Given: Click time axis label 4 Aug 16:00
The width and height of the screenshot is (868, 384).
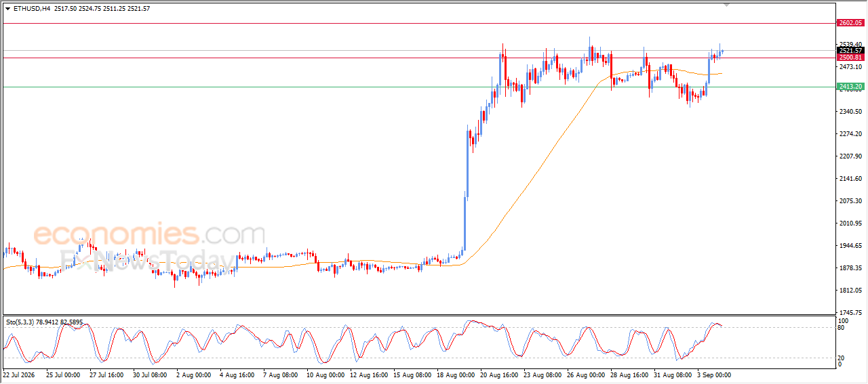Looking at the screenshot, I should point(236,374).
